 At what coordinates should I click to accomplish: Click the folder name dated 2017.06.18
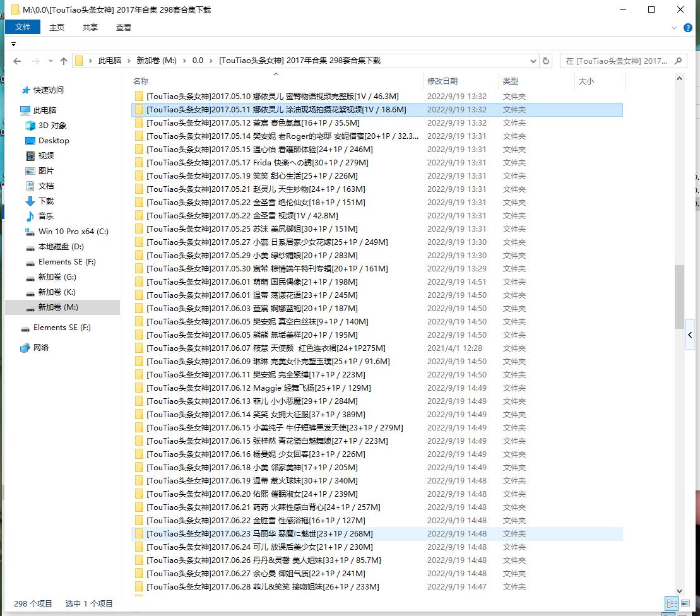[x=252, y=467]
